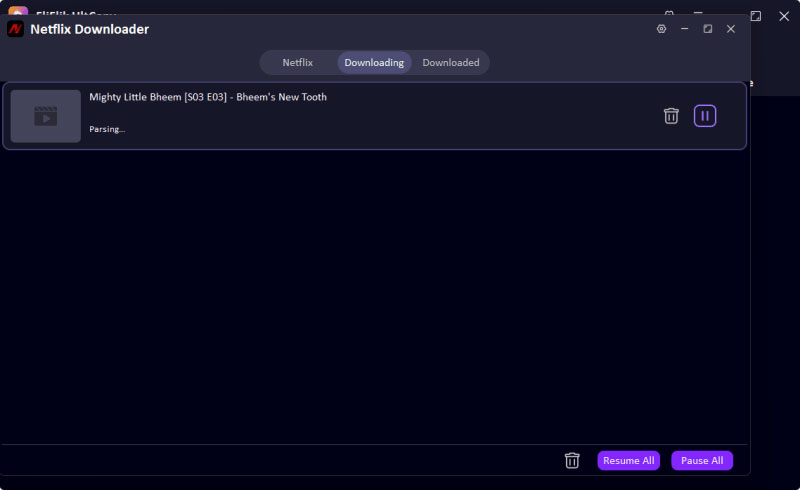Close the Netflix Downloader window
Viewport: 800px width, 490px height.
pos(731,29)
